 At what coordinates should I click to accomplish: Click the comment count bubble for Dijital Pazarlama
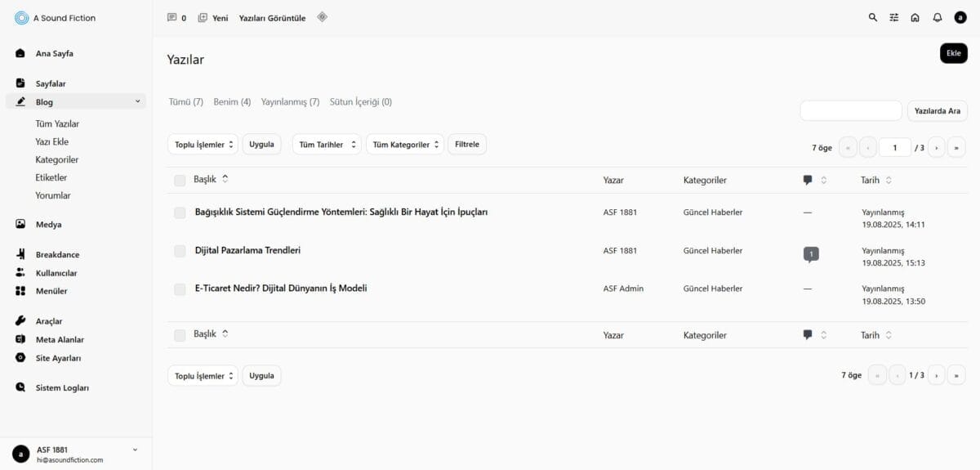pyautogui.click(x=811, y=254)
